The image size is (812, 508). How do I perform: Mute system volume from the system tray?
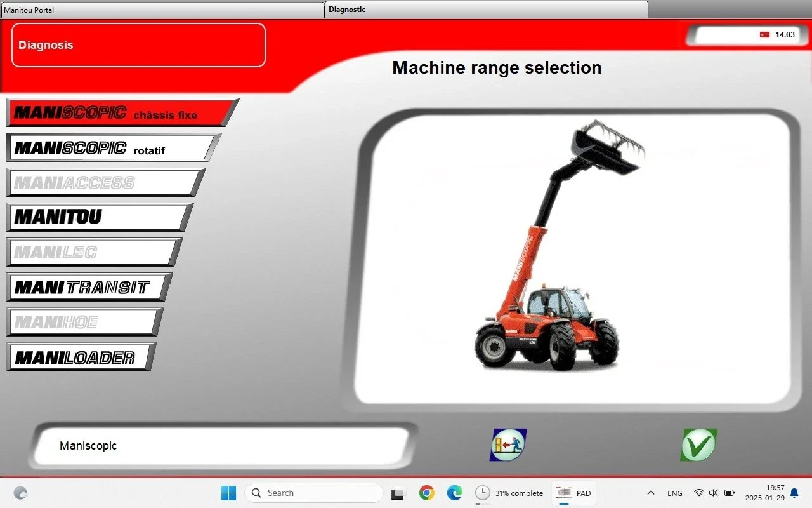713,493
